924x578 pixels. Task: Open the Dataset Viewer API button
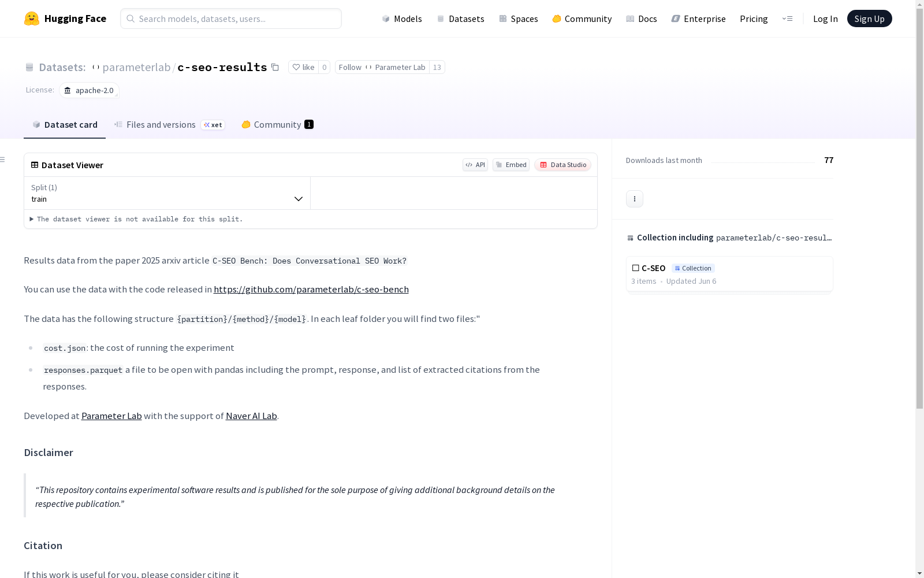pyautogui.click(x=475, y=165)
